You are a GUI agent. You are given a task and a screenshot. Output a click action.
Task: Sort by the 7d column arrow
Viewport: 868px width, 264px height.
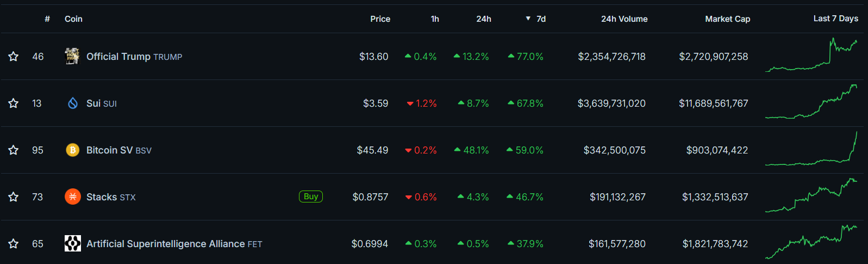tap(528, 19)
